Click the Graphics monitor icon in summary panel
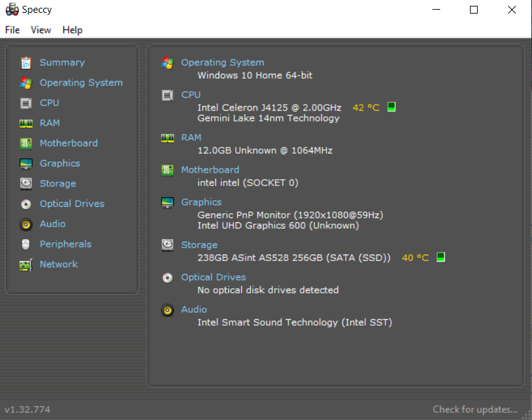This screenshot has width=532, height=420. [167, 202]
